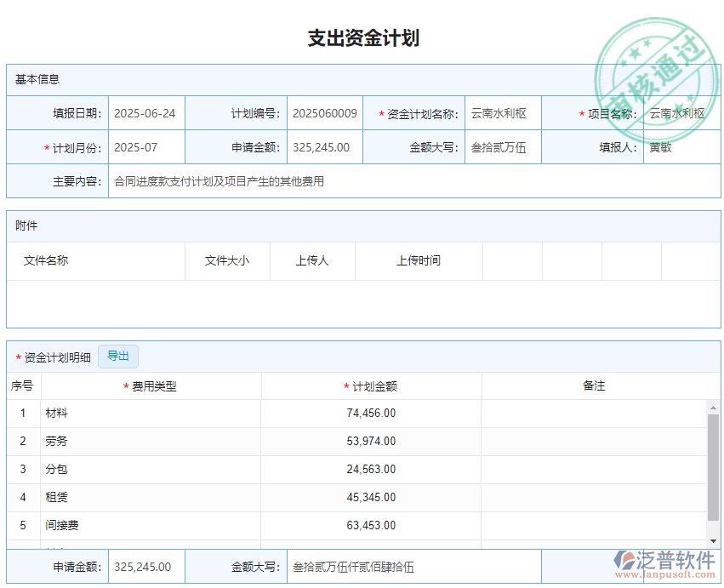The width and height of the screenshot is (724, 588).
Task: Click the 填报日期 date value 2025-06-24
Action: [x=145, y=111]
